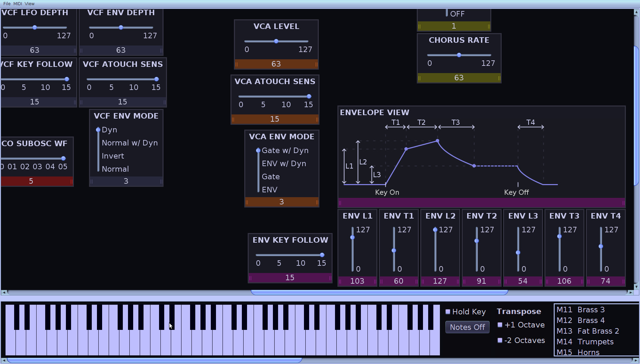Choose ENV w/ Dyn in VCA ENV MODE

pyautogui.click(x=284, y=164)
